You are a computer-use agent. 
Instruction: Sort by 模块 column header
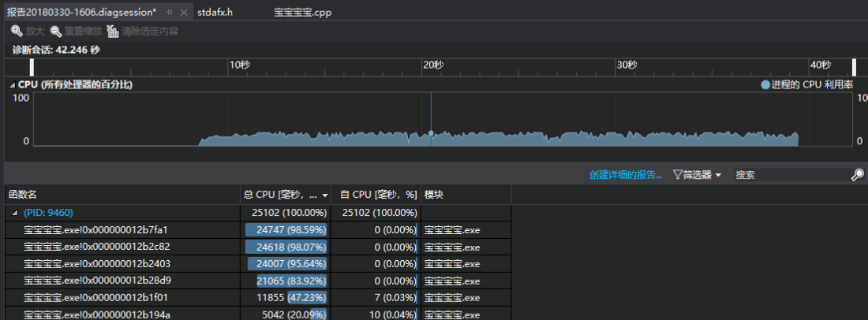(x=466, y=195)
